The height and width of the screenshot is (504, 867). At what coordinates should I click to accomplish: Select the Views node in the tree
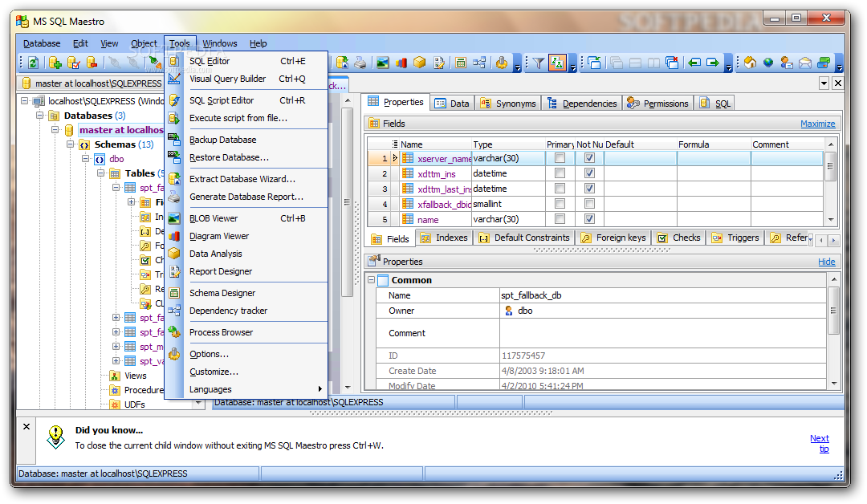pos(136,376)
